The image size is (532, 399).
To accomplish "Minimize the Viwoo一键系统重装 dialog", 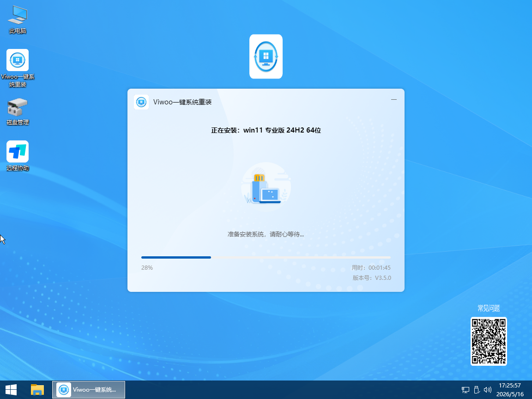I will pyautogui.click(x=393, y=100).
